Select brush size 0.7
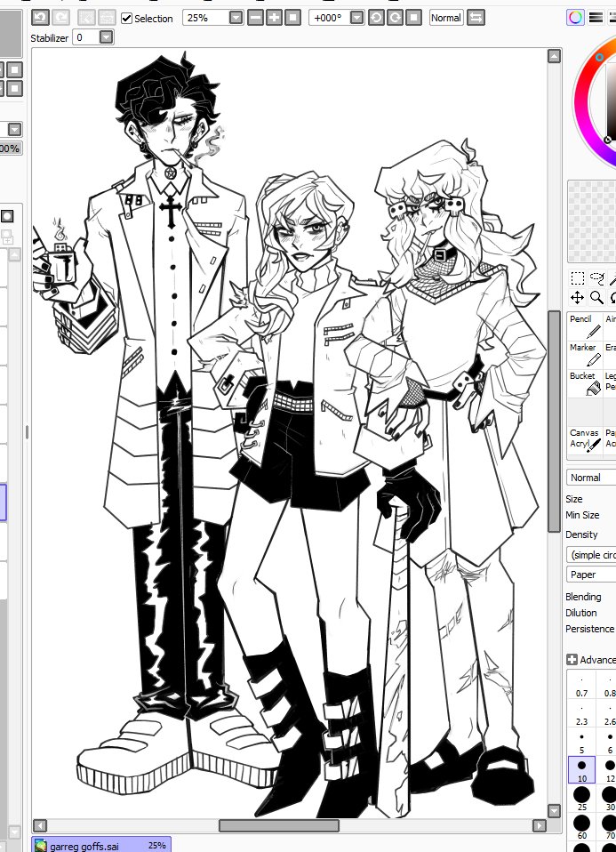This screenshot has width=616, height=852. [x=581, y=687]
